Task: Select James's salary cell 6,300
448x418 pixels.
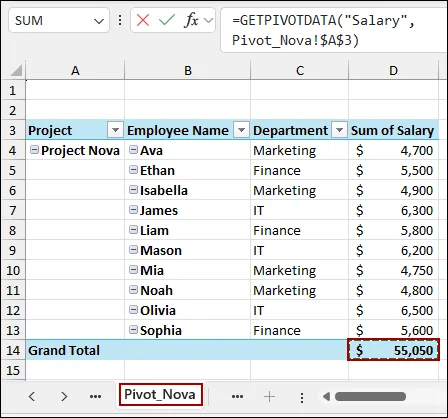Action: click(393, 210)
